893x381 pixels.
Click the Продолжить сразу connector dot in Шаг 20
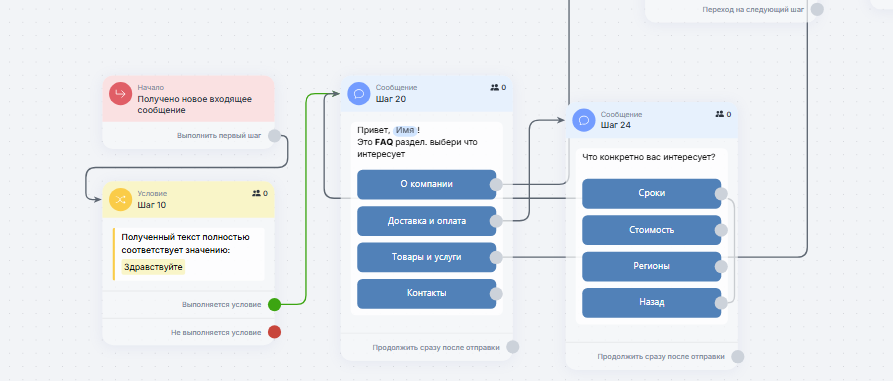tap(513, 347)
